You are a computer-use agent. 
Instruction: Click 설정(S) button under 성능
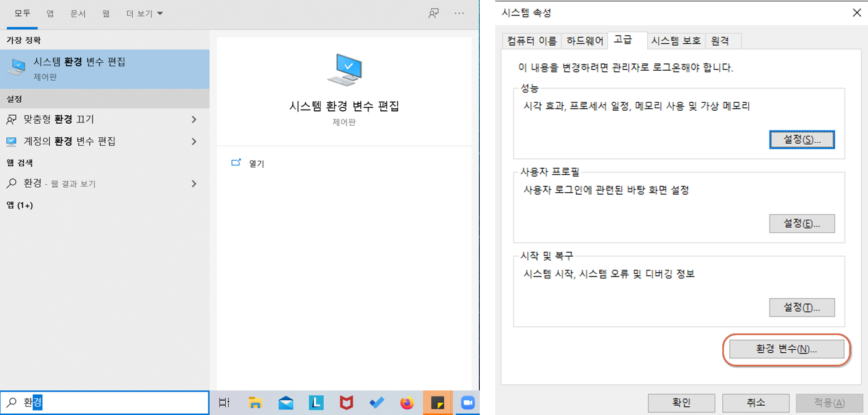[x=802, y=140]
